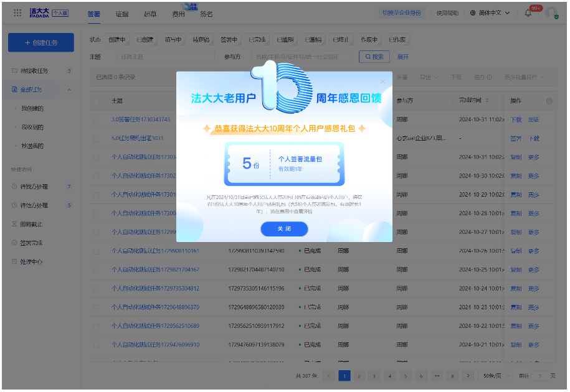This screenshot has width=570, height=392.
Task: Click 下载 link in the 2024-10-31 11:02 row
Action: 516,119
